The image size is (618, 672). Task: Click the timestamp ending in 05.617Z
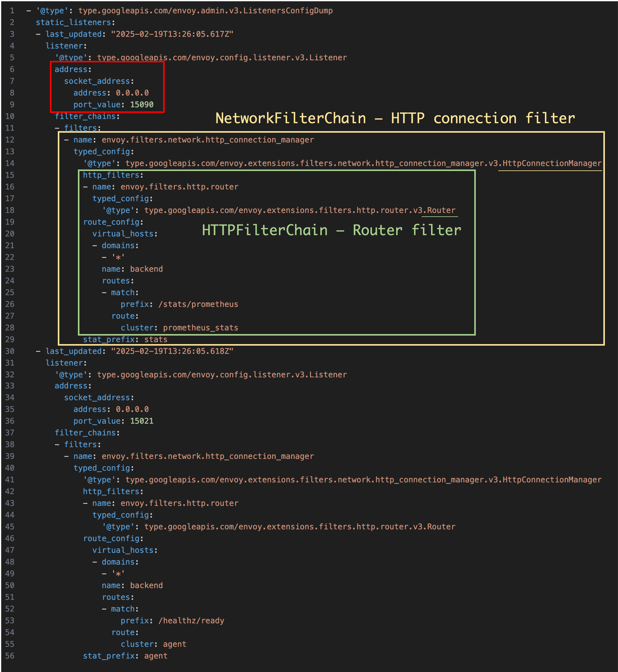[x=172, y=34]
